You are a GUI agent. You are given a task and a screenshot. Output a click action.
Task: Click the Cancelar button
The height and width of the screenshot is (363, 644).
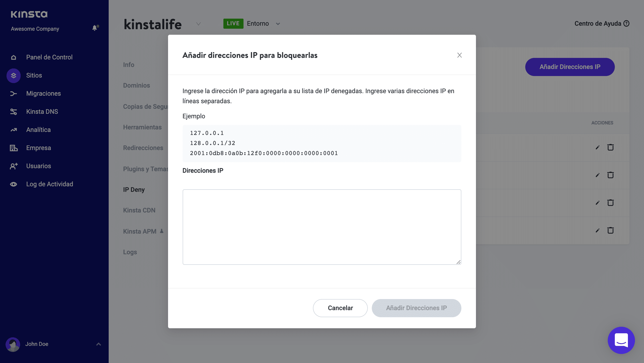pos(340,308)
